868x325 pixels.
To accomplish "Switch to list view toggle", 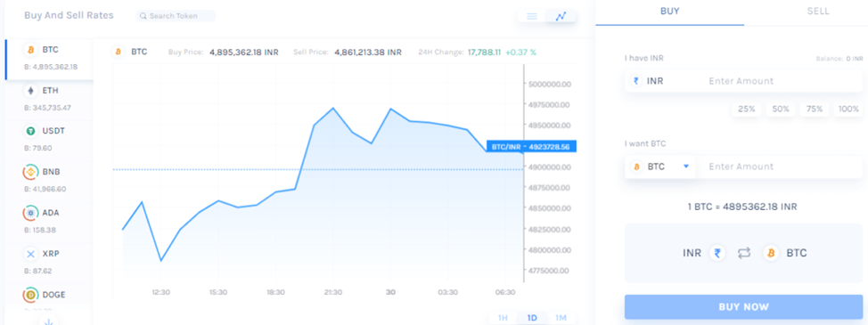I will click(532, 16).
